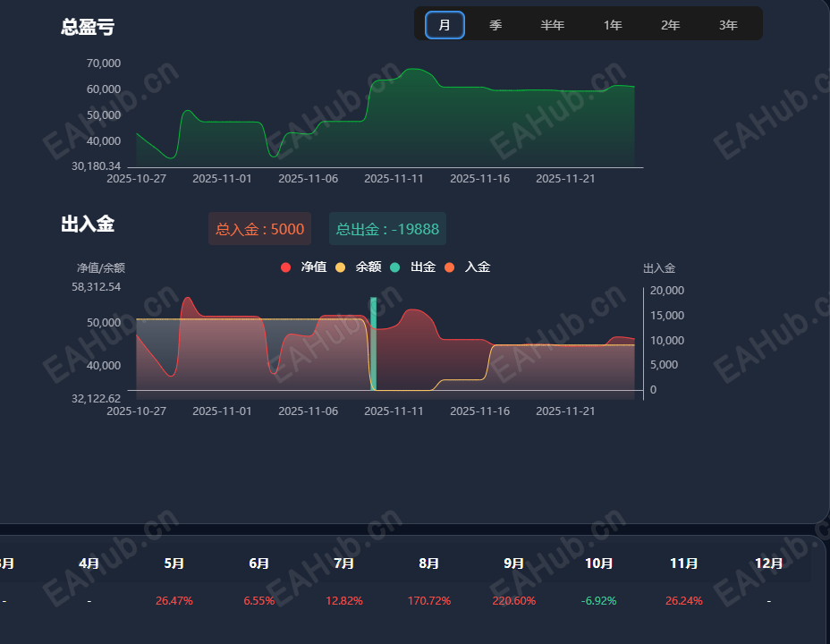
Task: Toggle the red 净值 legend series
Action: click(x=304, y=267)
